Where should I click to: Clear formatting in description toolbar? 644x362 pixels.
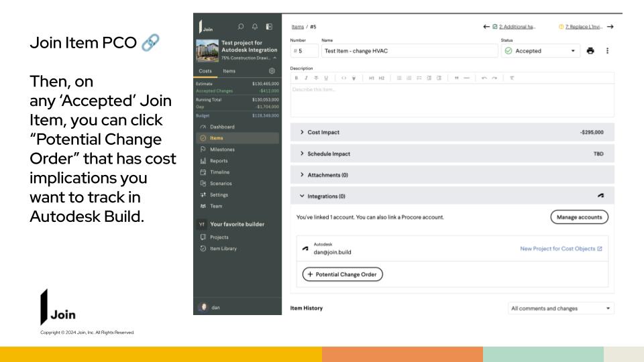(x=512, y=78)
